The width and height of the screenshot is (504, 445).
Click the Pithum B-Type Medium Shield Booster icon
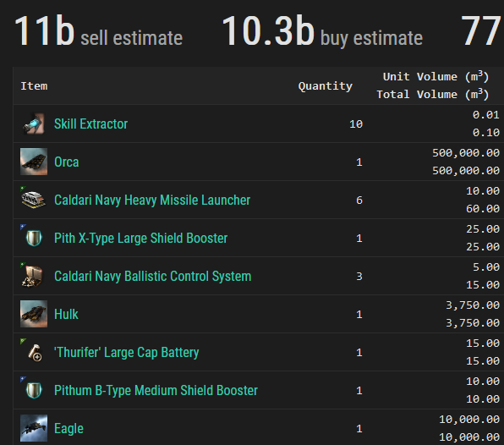pos(34,390)
